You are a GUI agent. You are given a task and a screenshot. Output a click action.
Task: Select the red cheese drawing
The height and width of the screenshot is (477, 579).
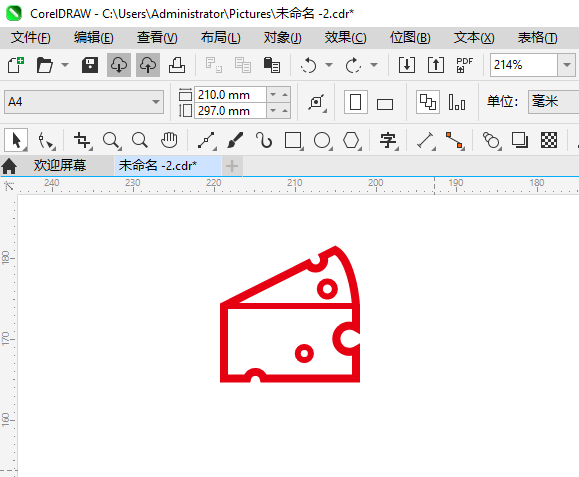[290, 314]
